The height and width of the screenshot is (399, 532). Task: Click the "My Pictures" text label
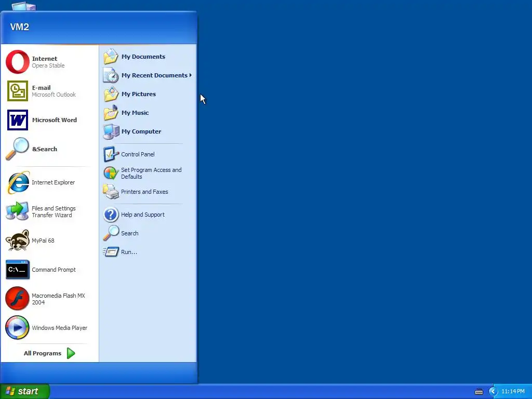(139, 94)
